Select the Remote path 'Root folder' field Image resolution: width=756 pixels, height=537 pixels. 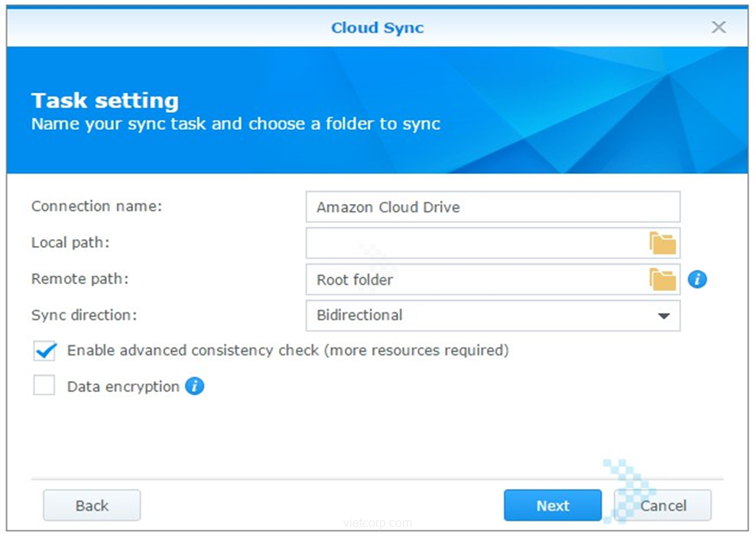(x=474, y=280)
